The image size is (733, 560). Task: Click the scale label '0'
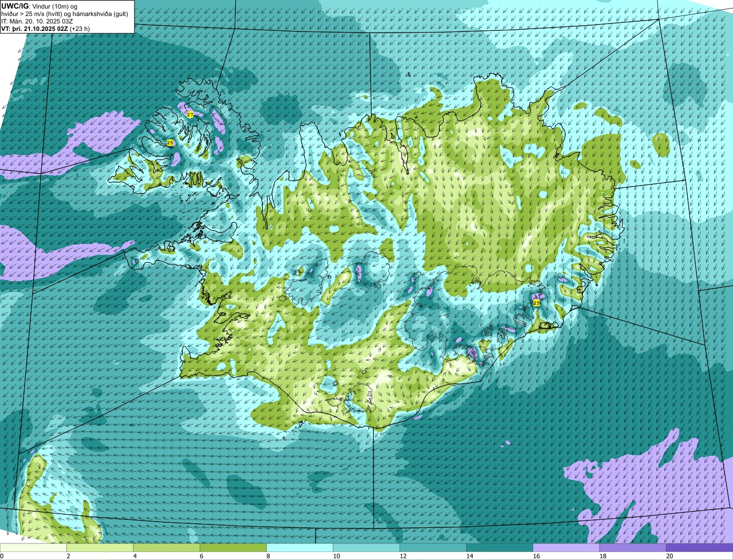2,556
